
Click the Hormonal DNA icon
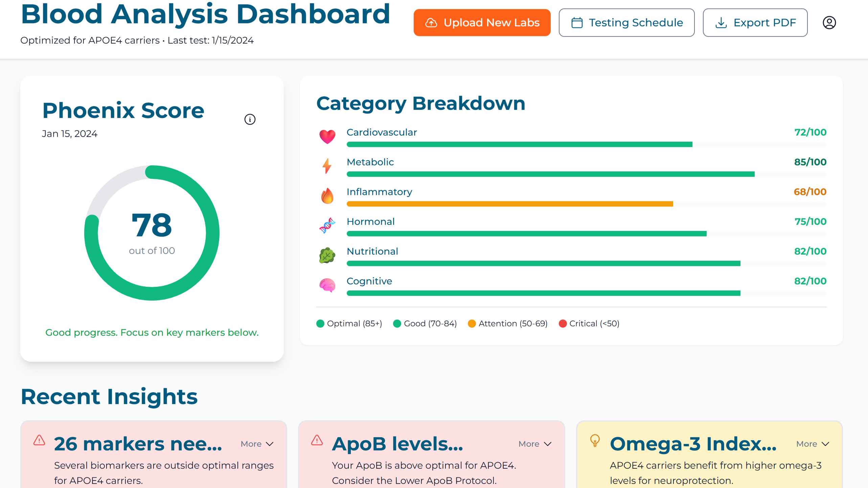[327, 226]
